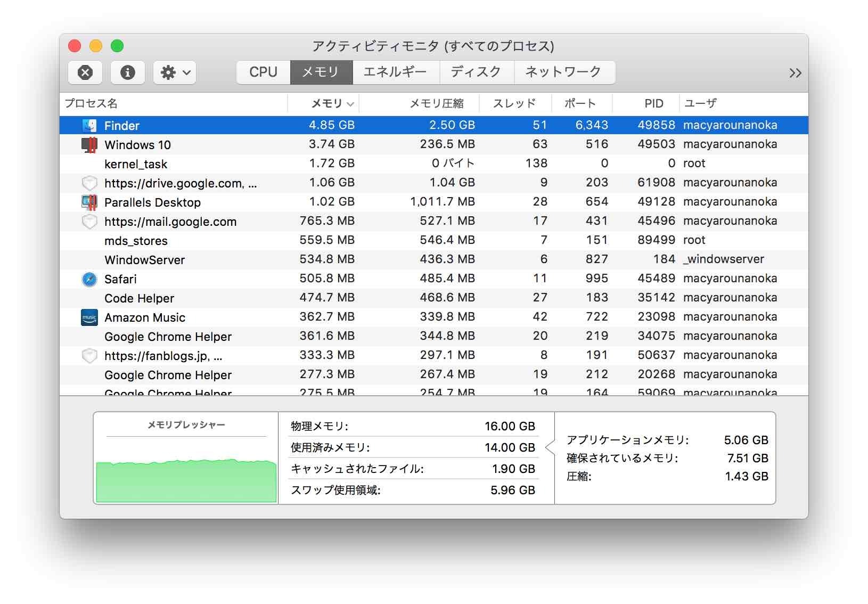The height and width of the screenshot is (604, 868).
Task: Click the force quit process icon
Action: click(x=85, y=72)
